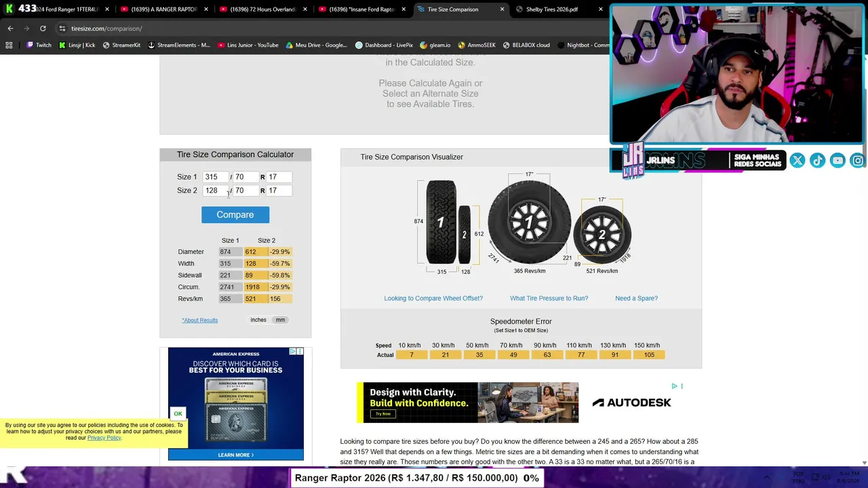Open Looking to Compare Wheel Offset link
The width and height of the screenshot is (868, 488).
[433, 298]
